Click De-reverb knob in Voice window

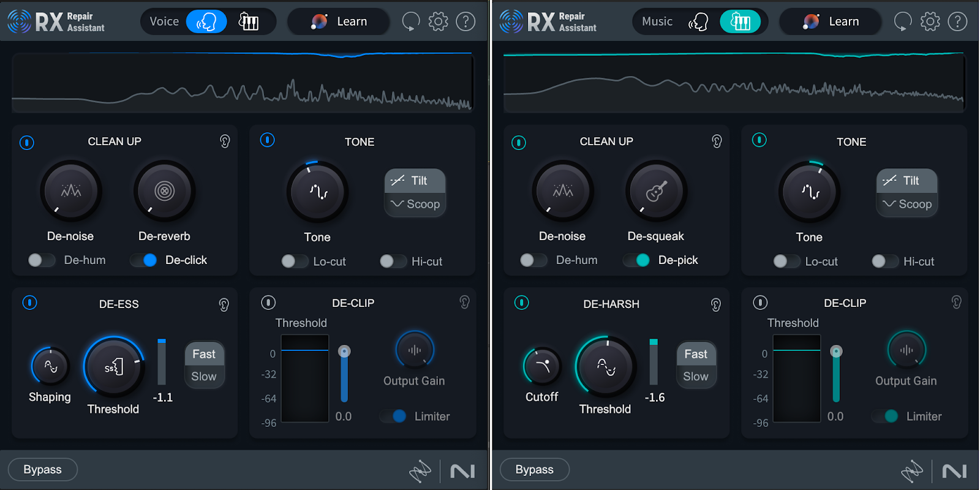[164, 191]
